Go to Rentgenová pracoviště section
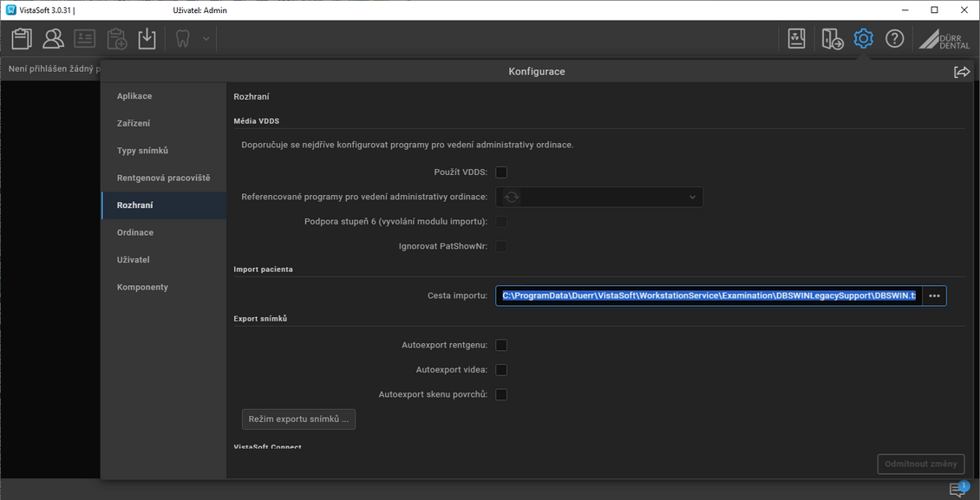Image resolution: width=980 pixels, height=500 pixels. (x=164, y=178)
